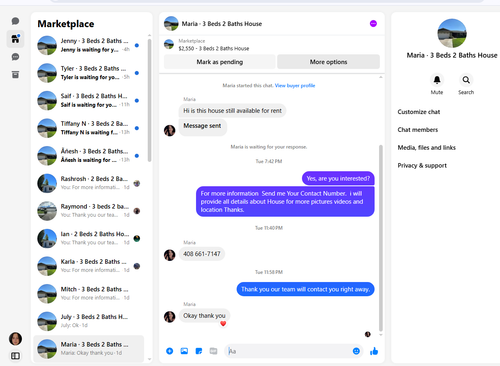Open Jenny's 3 Beds 2 Baths conversation
The height and width of the screenshot is (366, 500).
pos(89,45)
